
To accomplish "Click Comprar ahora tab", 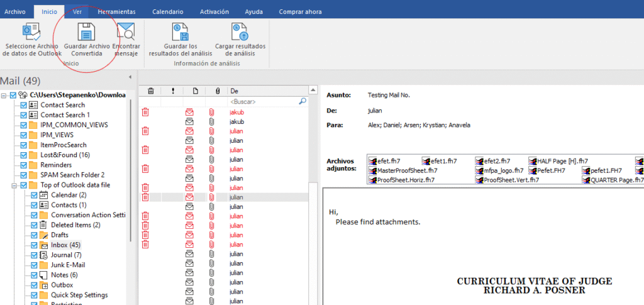I will [300, 12].
